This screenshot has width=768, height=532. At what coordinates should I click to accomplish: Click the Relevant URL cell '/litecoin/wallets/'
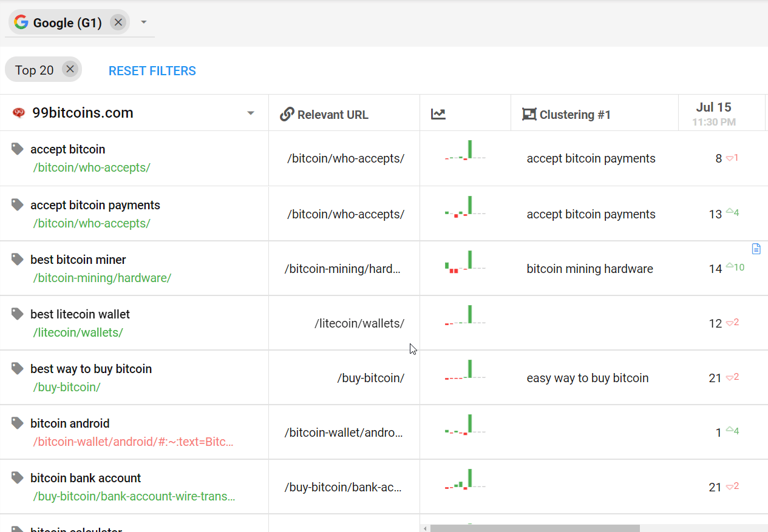tap(359, 323)
